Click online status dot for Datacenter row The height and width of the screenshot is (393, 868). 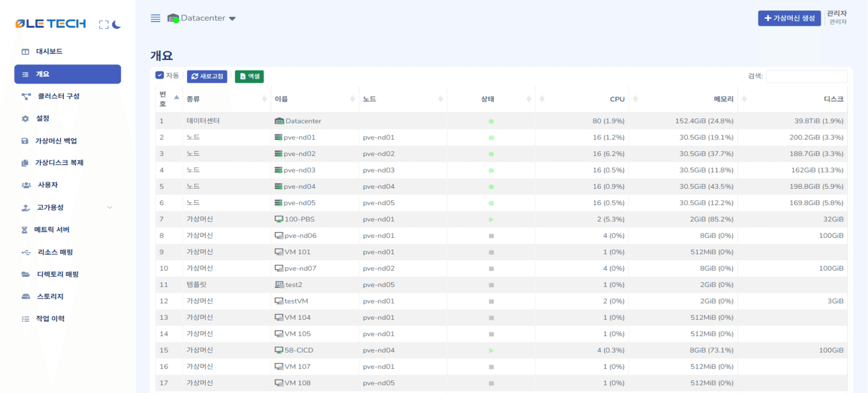[x=491, y=121]
